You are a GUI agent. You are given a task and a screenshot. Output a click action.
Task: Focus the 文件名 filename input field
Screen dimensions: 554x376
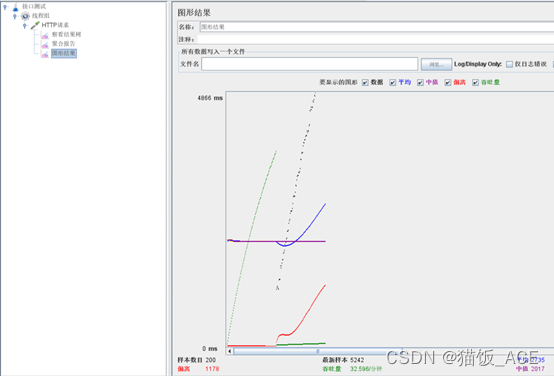310,64
